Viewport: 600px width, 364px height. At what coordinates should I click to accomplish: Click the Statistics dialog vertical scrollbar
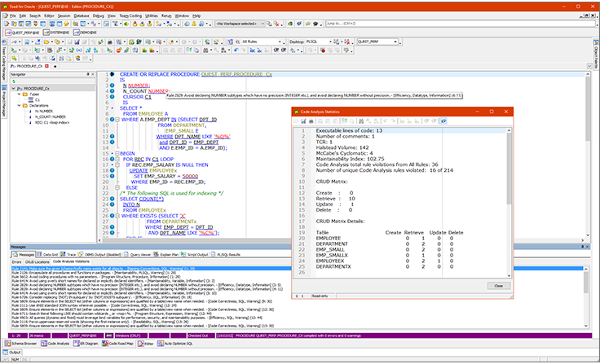click(509, 203)
